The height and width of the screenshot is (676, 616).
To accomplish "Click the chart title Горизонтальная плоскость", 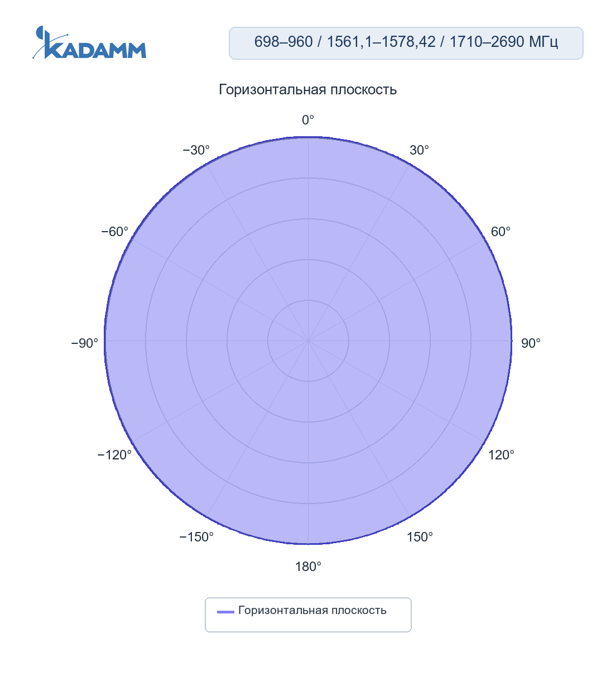I will pos(308,89).
